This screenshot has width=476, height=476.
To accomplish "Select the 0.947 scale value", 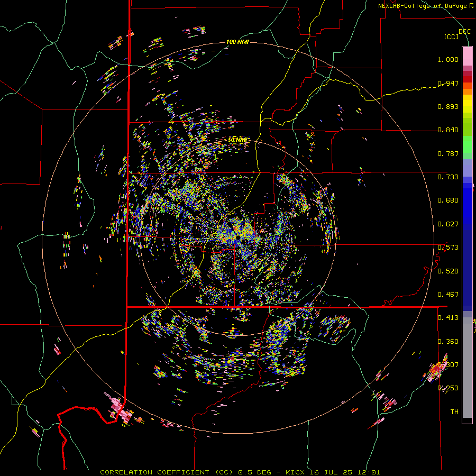I will click(448, 83).
